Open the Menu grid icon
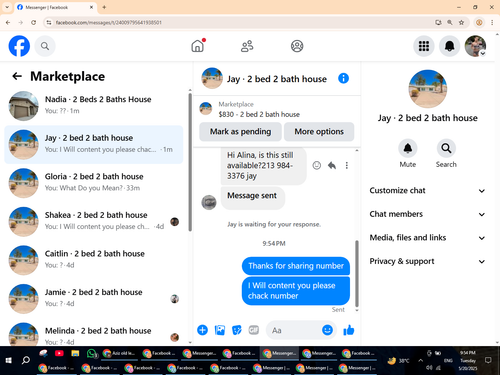 click(x=424, y=46)
